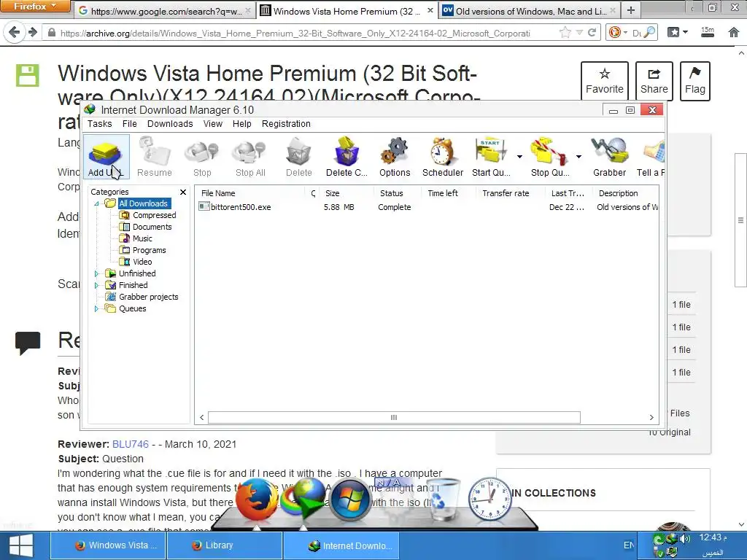Open the Downloads menu in IDM
Viewport: 747px width, 560px height.
tap(170, 124)
